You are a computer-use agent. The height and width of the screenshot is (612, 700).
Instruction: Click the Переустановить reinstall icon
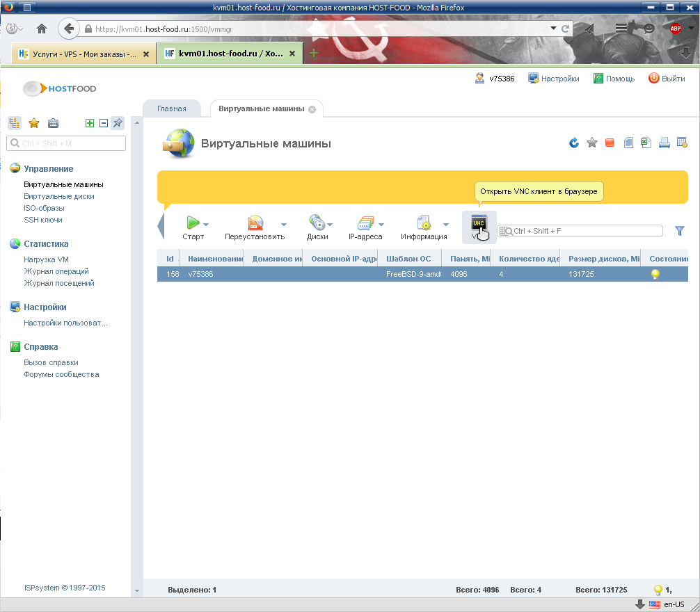click(x=255, y=223)
